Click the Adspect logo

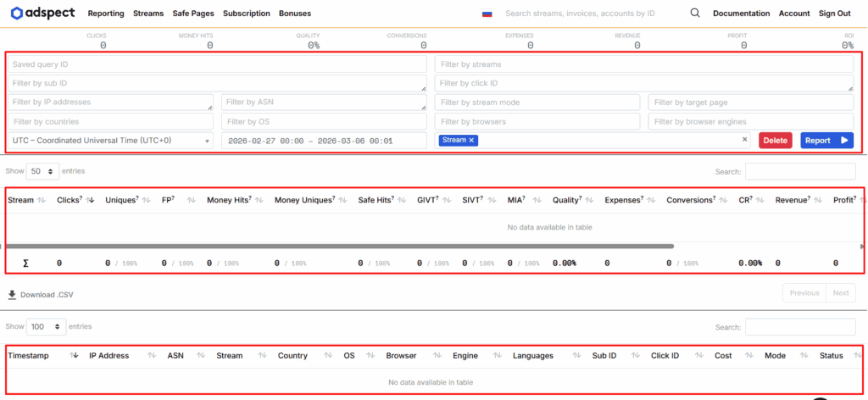pos(42,14)
